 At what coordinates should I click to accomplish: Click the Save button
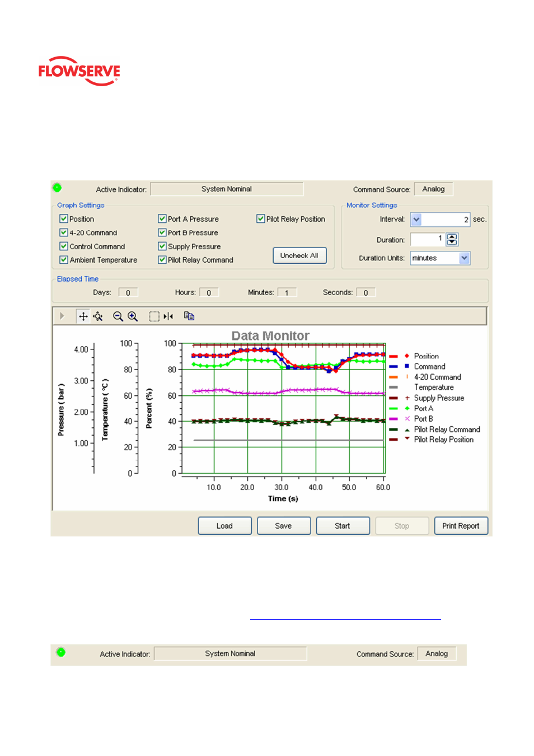(284, 526)
